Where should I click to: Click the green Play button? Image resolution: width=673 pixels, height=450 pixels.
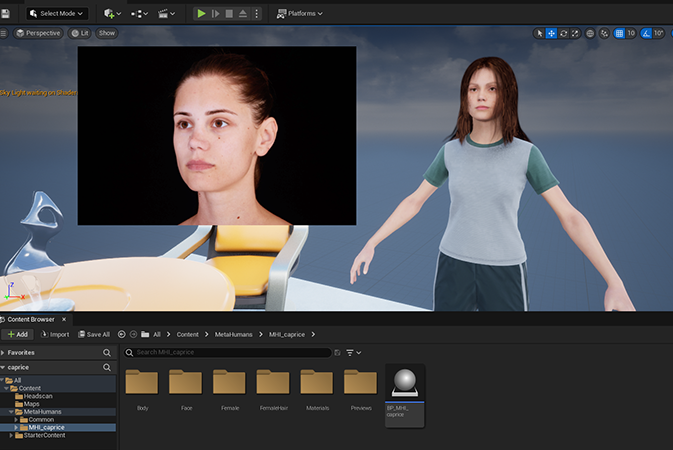(x=201, y=14)
